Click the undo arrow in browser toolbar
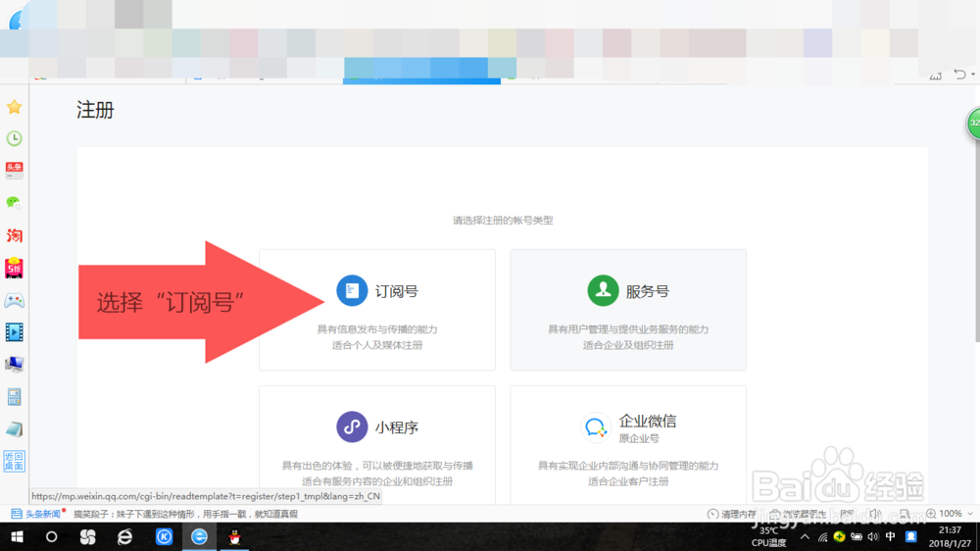Image resolution: width=980 pixels, height=551 pixels. click(x=960, y=75)
